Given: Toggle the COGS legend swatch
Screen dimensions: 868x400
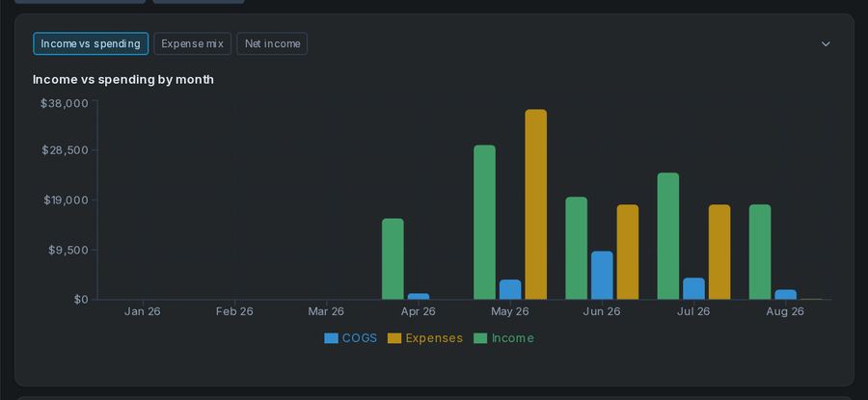Looking at the screenshot, I should [x=331, y=338].
